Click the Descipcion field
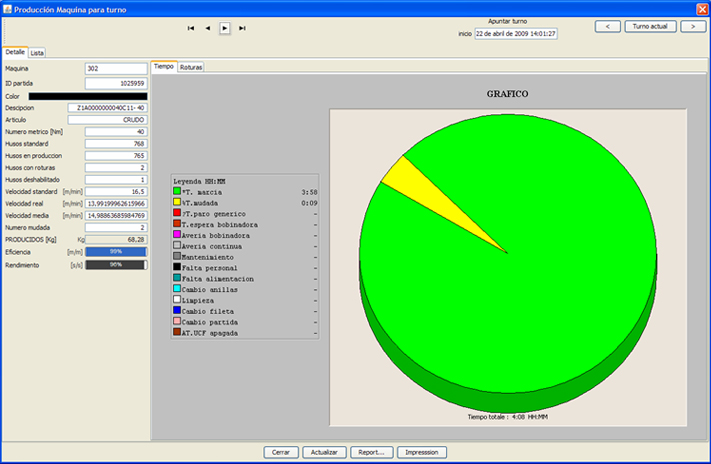Viewport: 711px width, 464px height. (107, 108)
